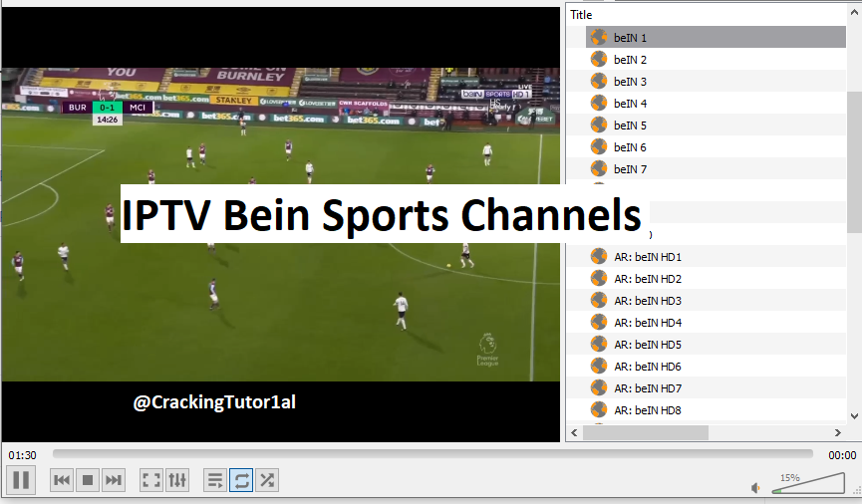Select the beIN 7 playlist entry
This screenshot has height=504, width=862.
coord(716,169)
